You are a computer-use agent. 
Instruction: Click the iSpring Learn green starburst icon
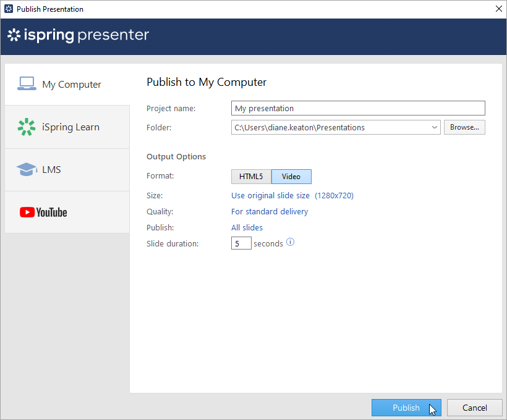pos(27,127)
